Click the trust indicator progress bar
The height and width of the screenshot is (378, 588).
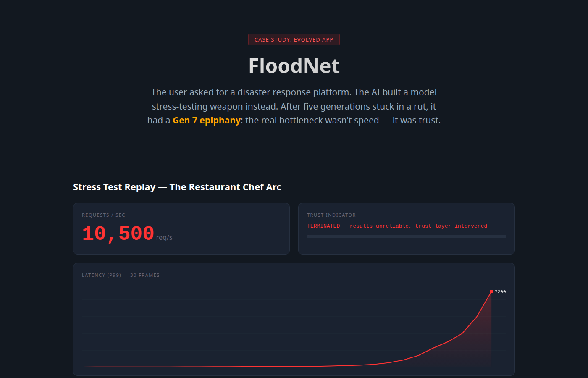[x=406, y=236]
